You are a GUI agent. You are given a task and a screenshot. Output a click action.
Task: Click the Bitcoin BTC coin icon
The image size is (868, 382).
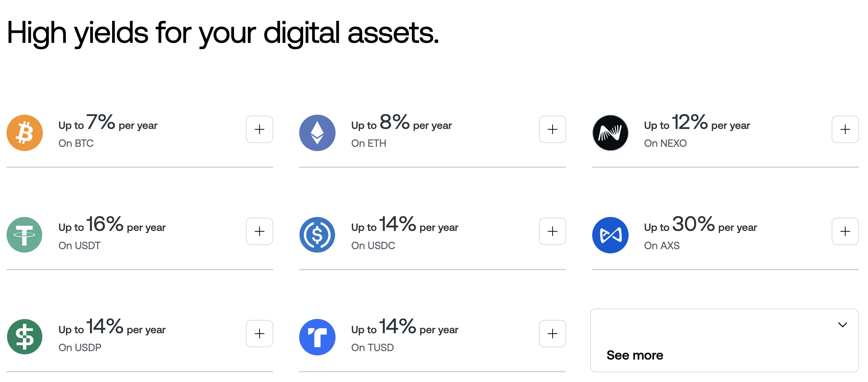25,133
